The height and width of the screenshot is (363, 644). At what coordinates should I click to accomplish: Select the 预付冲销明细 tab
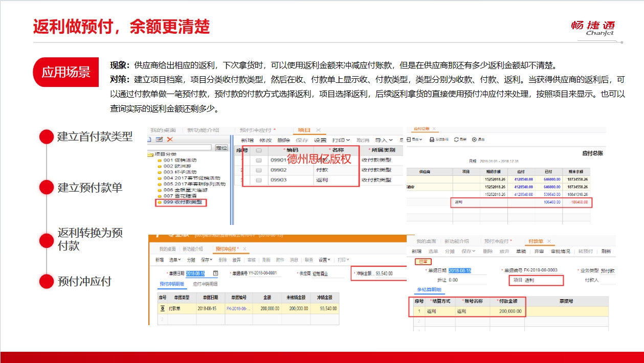(x=171, y=284)
